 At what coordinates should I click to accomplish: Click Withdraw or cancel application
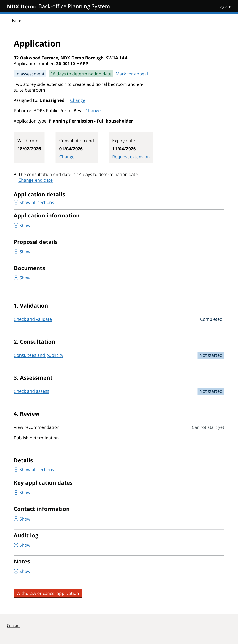coord(48,593)
